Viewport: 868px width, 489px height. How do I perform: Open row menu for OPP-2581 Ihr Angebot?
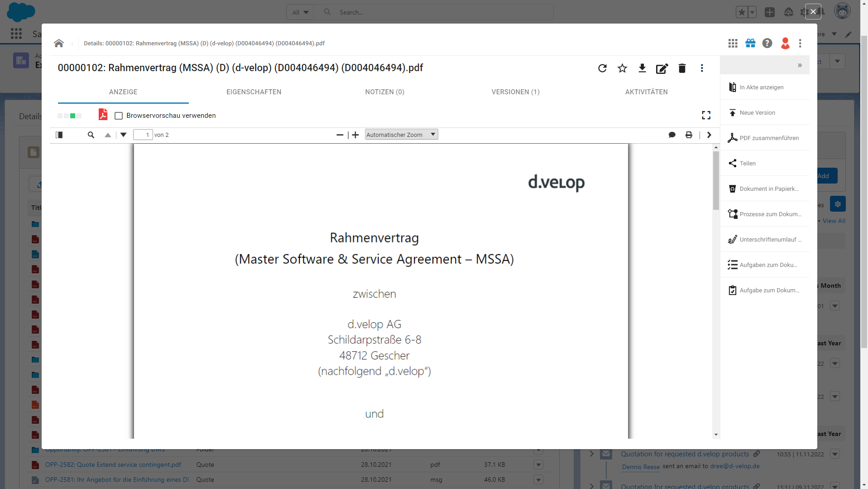(538, 479)
